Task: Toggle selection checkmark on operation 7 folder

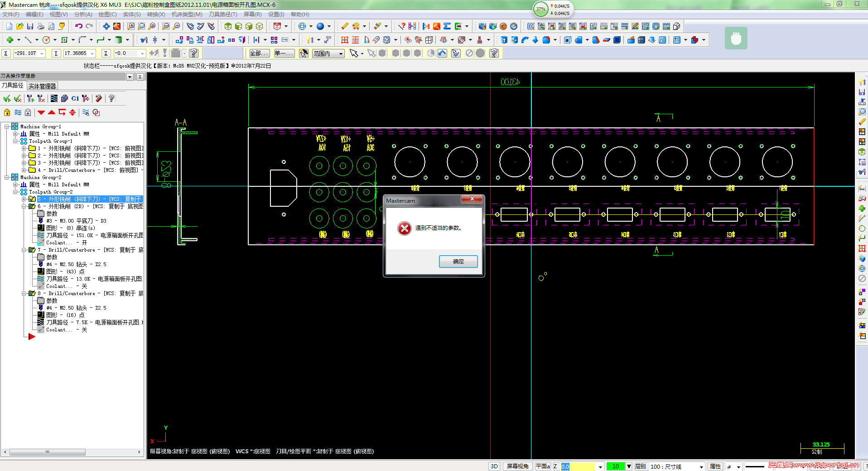Action: (32, 250)
